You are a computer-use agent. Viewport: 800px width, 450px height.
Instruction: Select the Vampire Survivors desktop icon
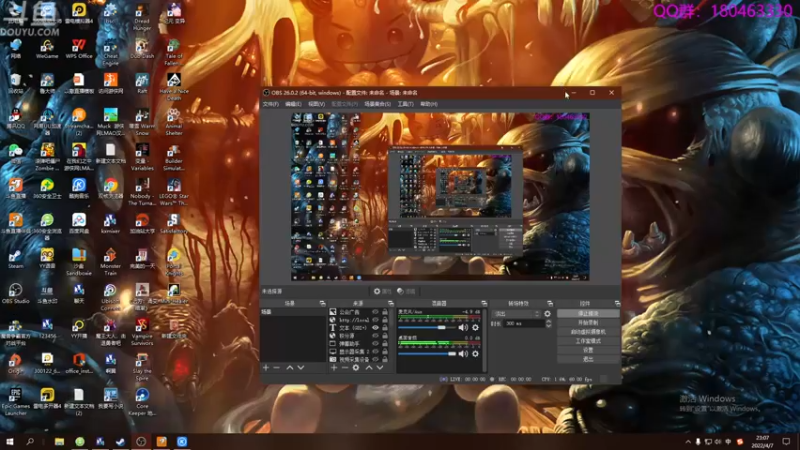tap(142, 332)
